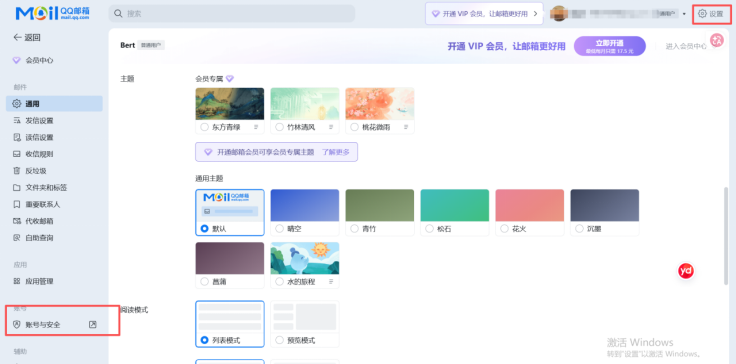
Task: Select the 松石 theme radio button
Action: [x=429, y=229]
